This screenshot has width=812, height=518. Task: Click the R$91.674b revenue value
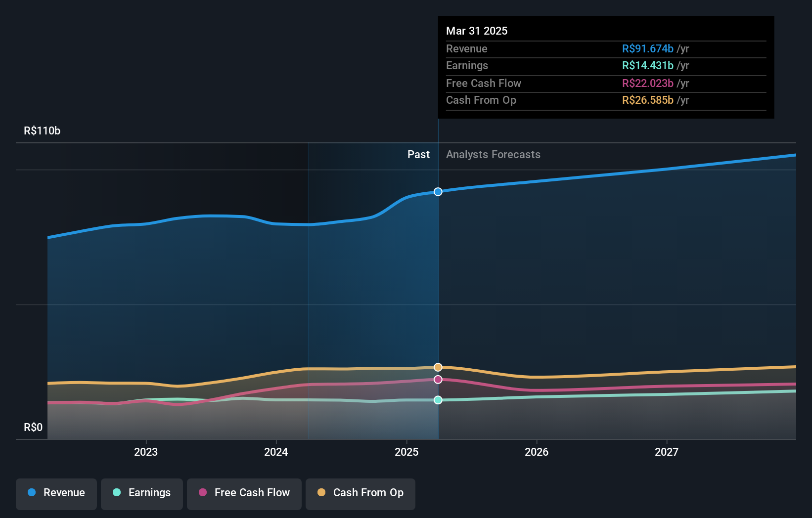(647, 48)
